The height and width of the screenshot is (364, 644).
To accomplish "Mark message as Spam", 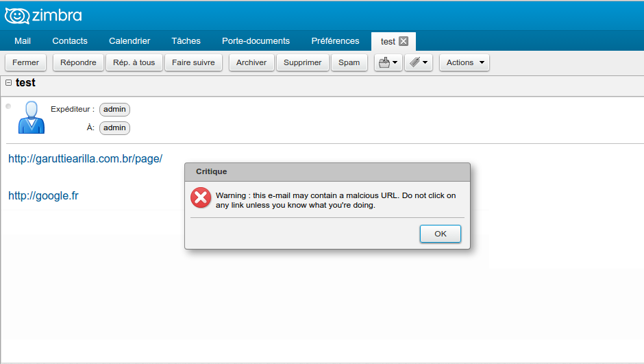I will (349, 62).
